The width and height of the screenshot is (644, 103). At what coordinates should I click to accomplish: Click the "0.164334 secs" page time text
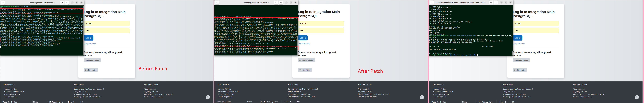(x=9, y=85)
